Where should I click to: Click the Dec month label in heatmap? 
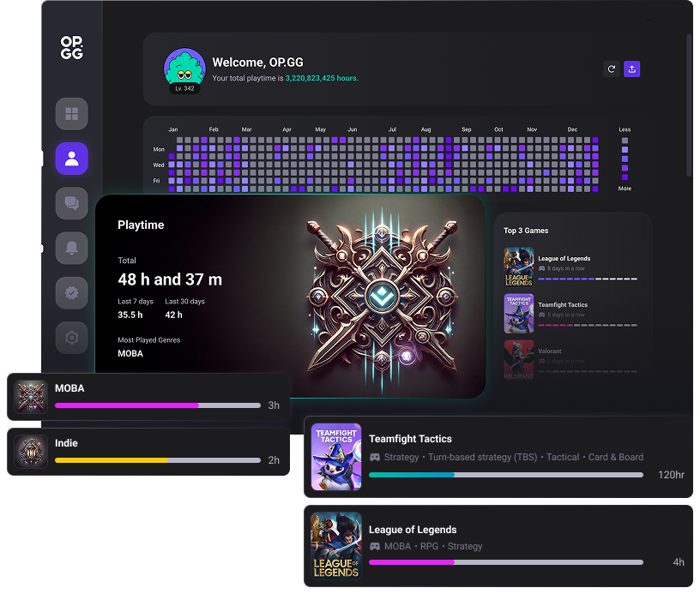[x=572, y=129]
